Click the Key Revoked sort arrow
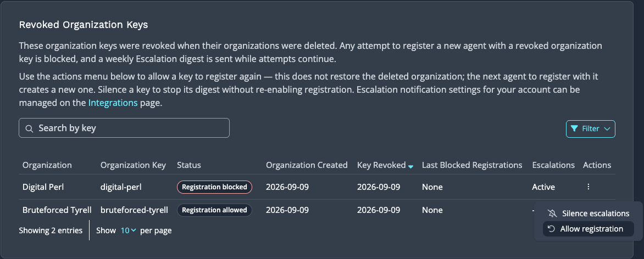This screenshot has width=644, height=259. pos(410,166)
